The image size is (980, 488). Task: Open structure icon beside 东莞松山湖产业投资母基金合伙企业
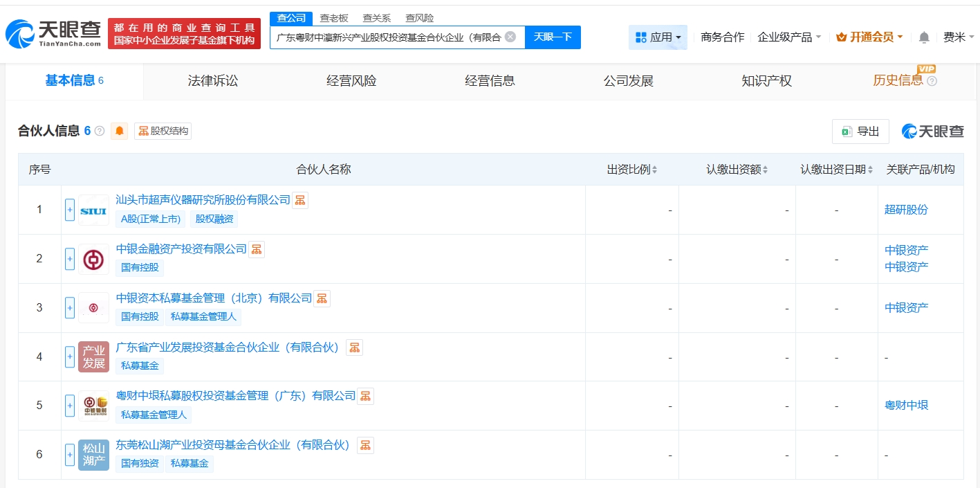(x=365, y=445)
